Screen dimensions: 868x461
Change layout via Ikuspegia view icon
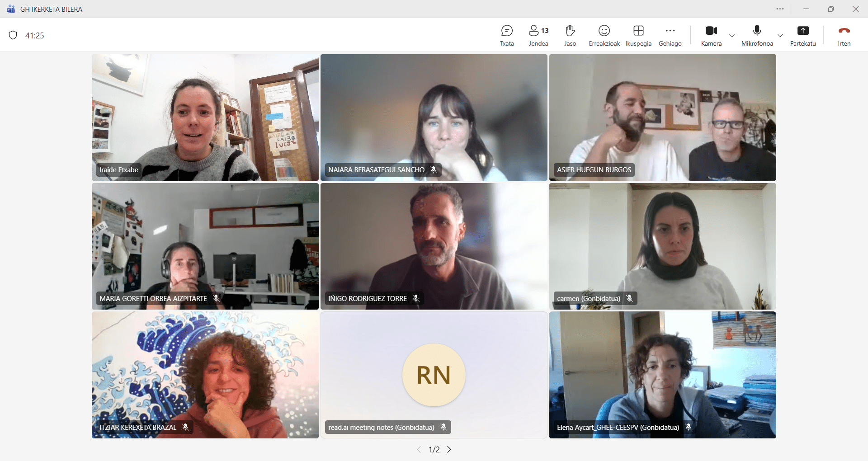tap(638, 35)
